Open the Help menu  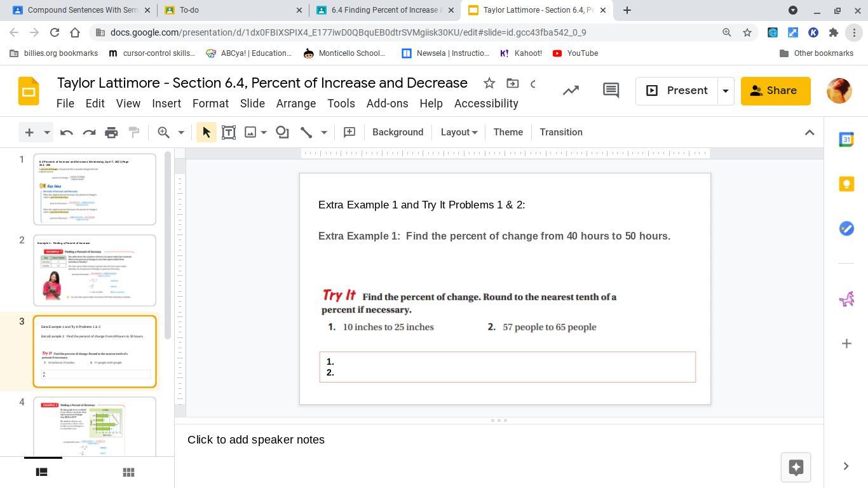431,104
